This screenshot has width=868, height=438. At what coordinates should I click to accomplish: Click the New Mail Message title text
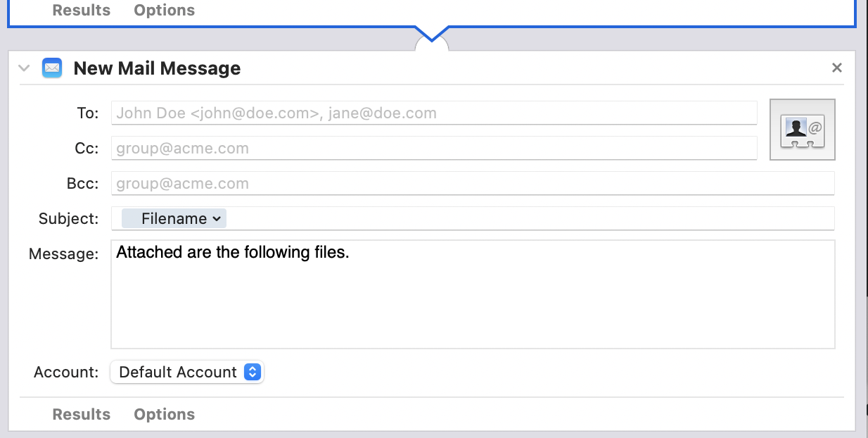157,68
